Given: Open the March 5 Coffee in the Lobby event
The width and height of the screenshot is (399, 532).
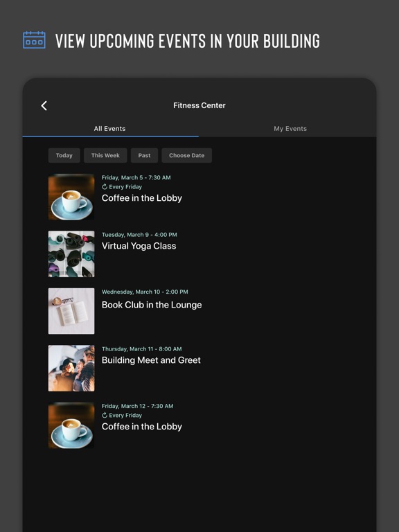Looking at the screenshot, I should (142, 198).
